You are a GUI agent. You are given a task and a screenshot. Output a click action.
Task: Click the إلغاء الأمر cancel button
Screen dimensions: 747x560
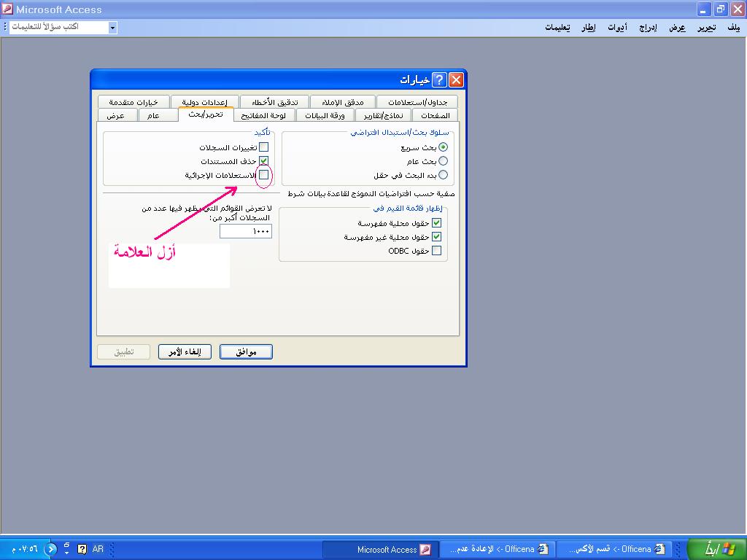click(185, 352)
